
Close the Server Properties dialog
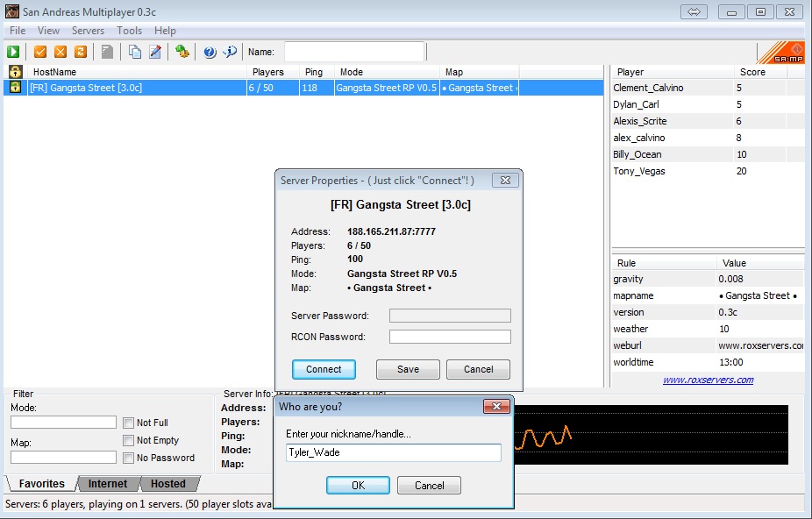click(505, 181)
